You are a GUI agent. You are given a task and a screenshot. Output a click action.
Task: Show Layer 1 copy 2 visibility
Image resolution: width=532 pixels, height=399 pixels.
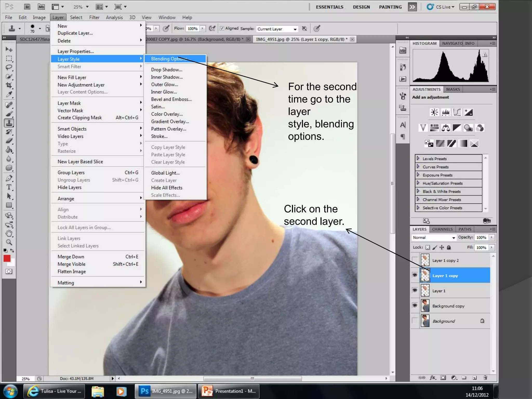click(415, 260)
